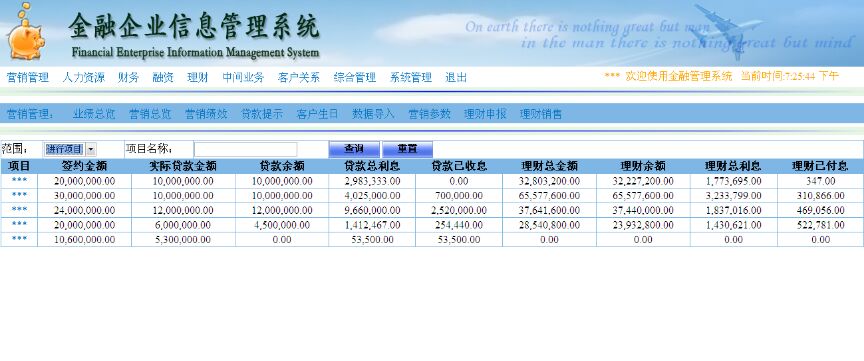This screenshot has height=361, width=864.
Task: Click the 贷款总利息 column header
Action: 372,166
